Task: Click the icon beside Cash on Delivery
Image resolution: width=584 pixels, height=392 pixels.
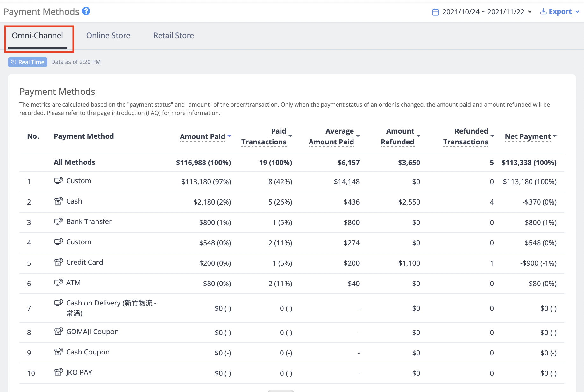Action: coord(59,303)
